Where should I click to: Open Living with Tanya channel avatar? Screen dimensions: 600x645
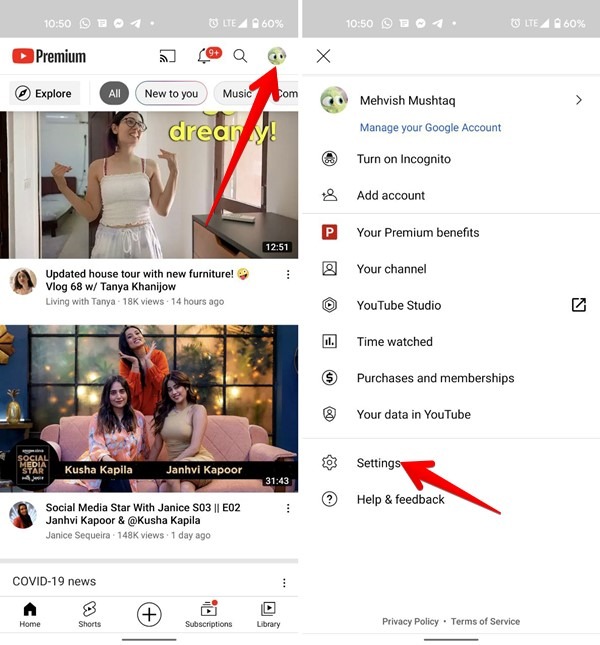tap(23, 281)
